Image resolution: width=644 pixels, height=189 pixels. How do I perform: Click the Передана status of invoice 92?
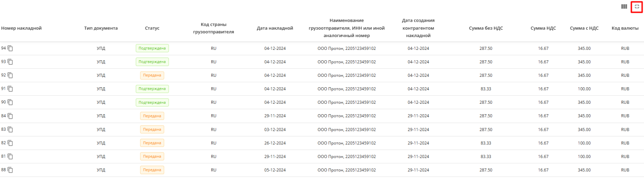(152, 75)
